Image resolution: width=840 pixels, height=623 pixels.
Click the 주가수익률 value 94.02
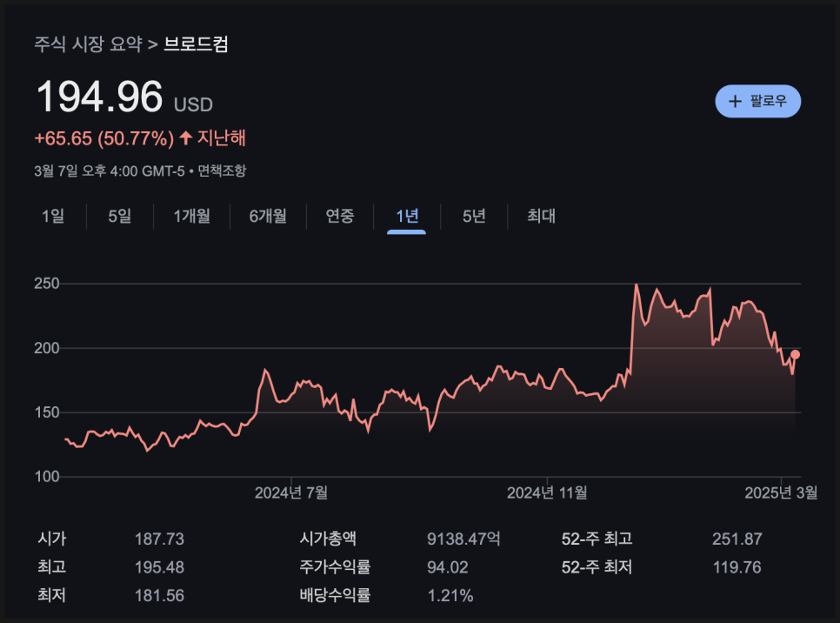pyautogui.click(x=447, y=567)
